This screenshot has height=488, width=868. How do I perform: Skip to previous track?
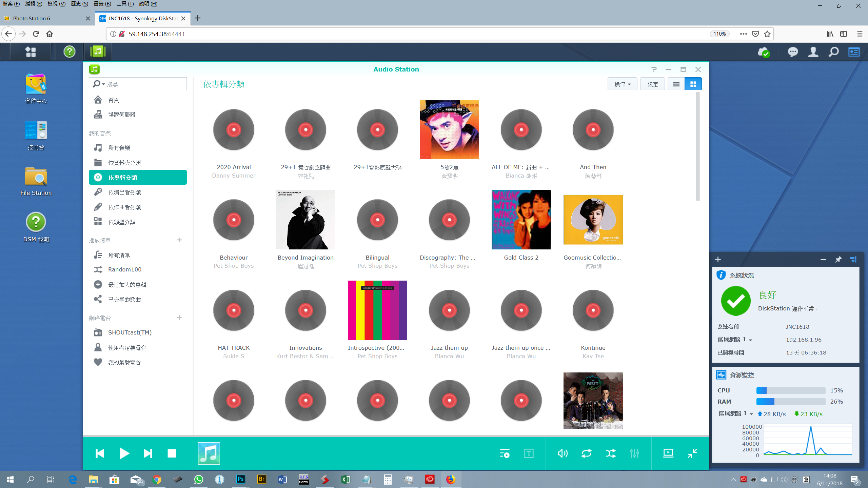click(100, 453)
